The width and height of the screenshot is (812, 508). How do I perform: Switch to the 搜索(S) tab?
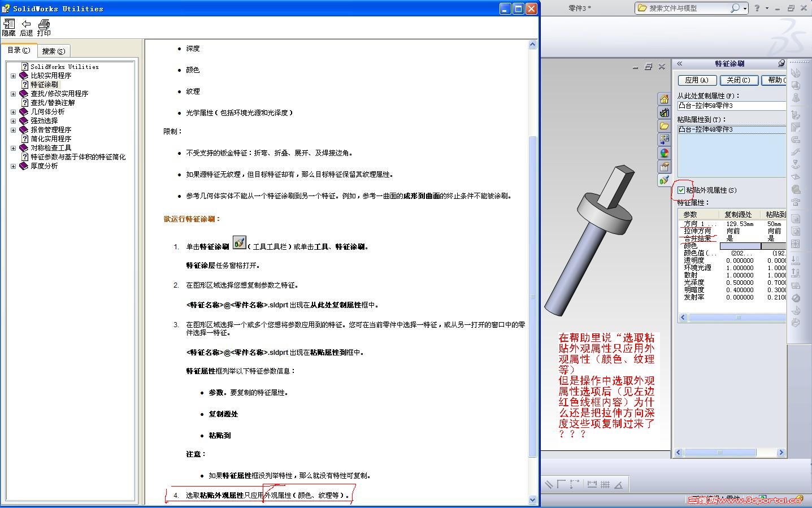click(x=54, y=51)
